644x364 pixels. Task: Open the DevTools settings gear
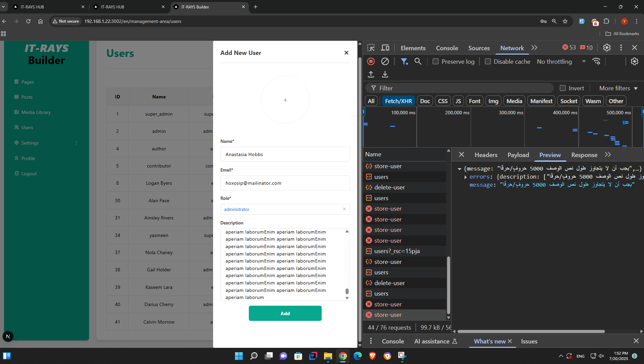tap(607, 48)
